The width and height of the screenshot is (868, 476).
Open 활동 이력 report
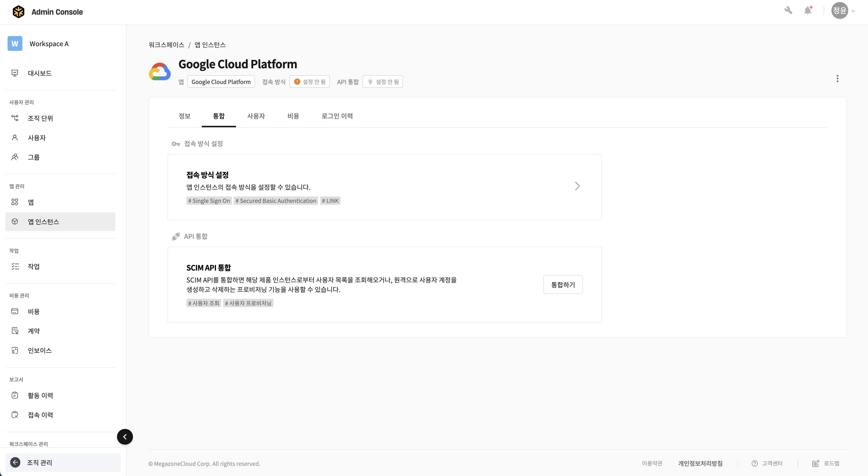pos(60,396)
